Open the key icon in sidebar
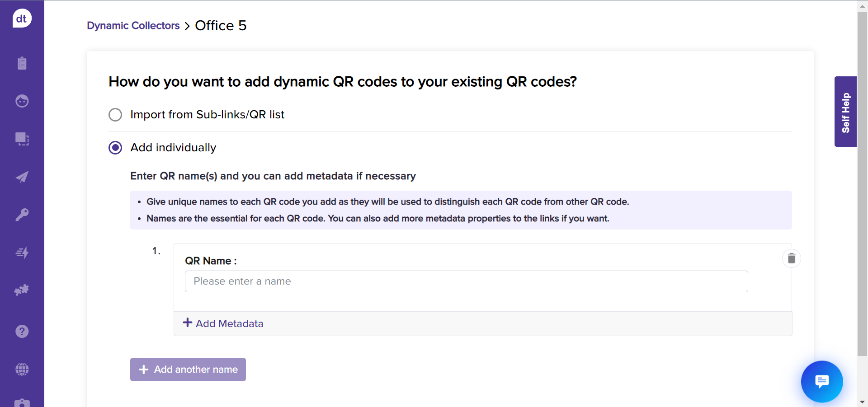This screenshot has height=407, width=868. click(x=22, y=215)
